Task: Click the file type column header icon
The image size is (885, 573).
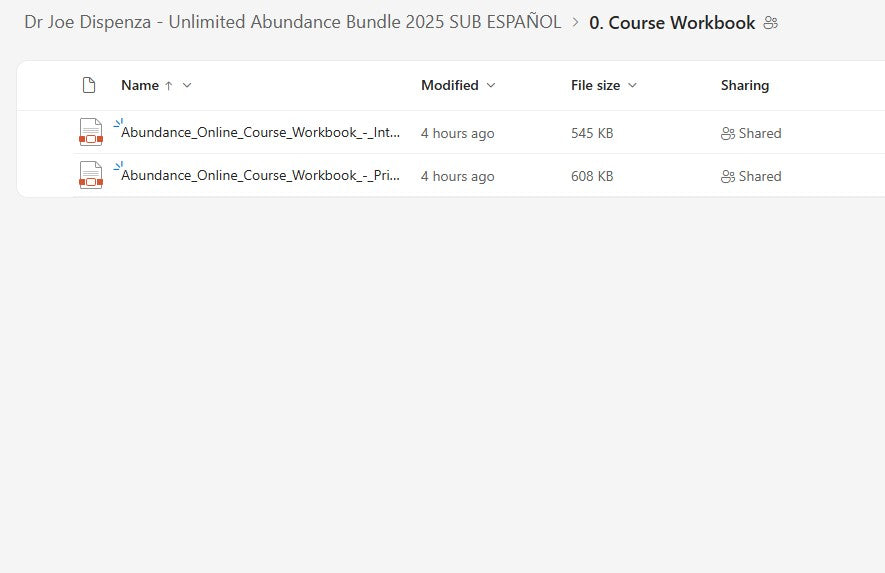Action: (89, 85)
